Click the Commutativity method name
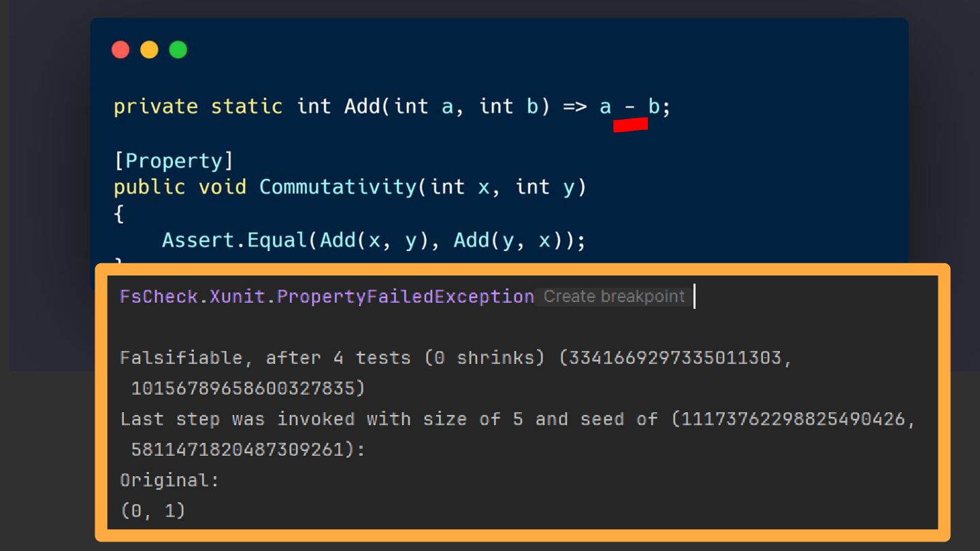The width and height of the screenshot is (980, 551). [x=338, y=187]
